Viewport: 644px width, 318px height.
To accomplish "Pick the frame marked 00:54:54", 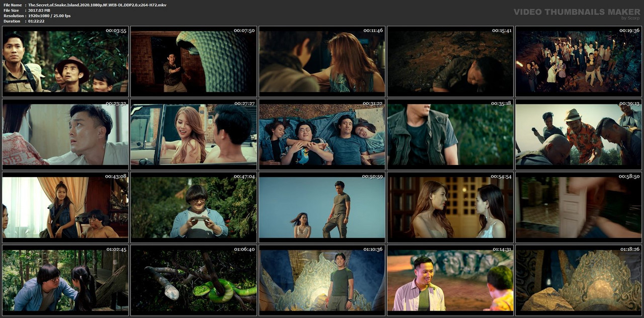I will tap(450, 207).
